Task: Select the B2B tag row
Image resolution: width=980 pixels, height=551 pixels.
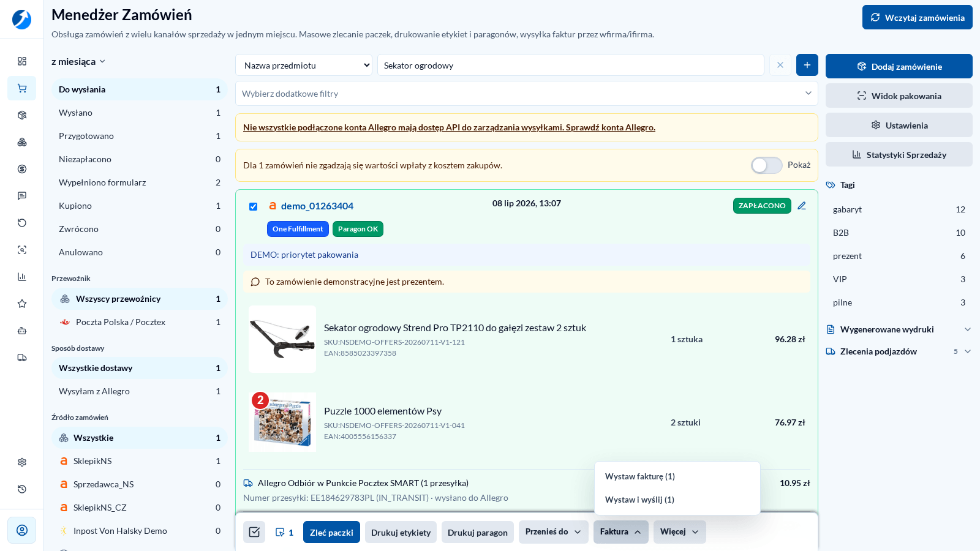Action: point(899,233)
